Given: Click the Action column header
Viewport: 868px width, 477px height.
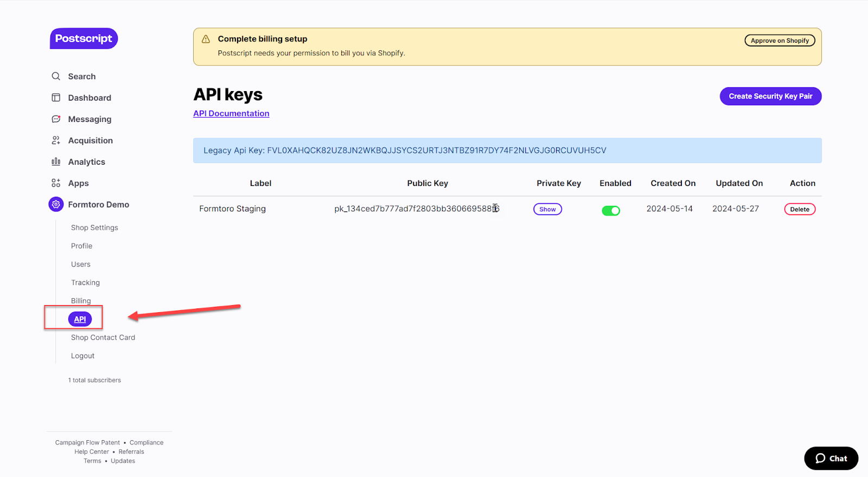Looking at the screenshot, I should pos(802,183).
